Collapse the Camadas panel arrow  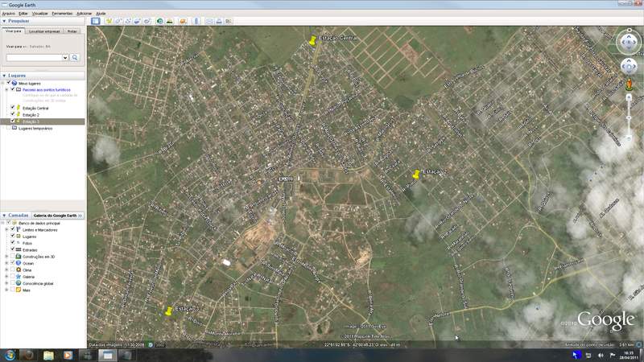(x=4, y=215)
